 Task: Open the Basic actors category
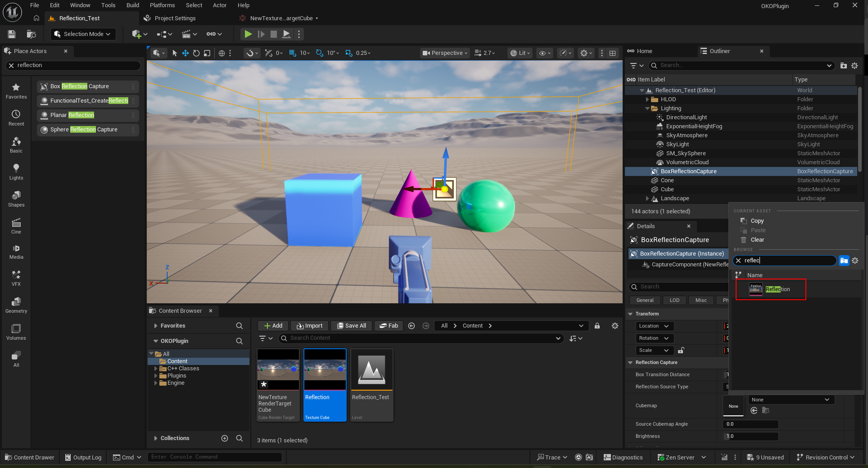click(16, 145)
